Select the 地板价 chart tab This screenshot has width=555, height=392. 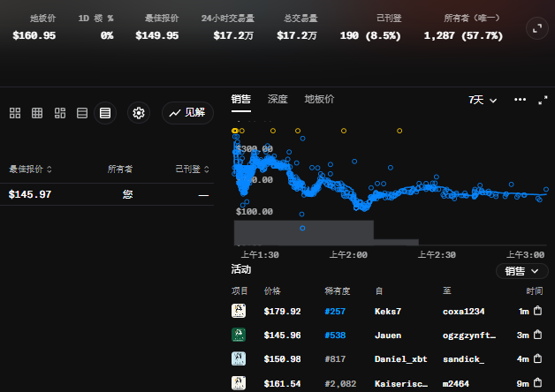(319, 100)
